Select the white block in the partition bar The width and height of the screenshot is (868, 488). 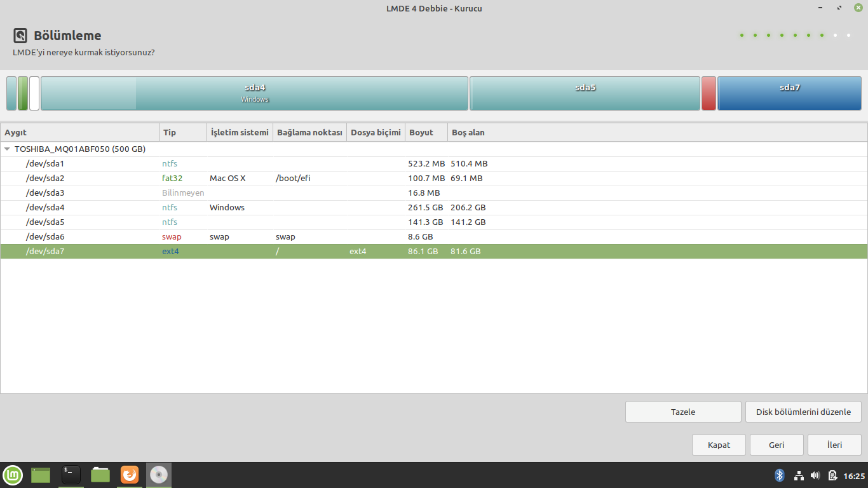pos(34,93)
